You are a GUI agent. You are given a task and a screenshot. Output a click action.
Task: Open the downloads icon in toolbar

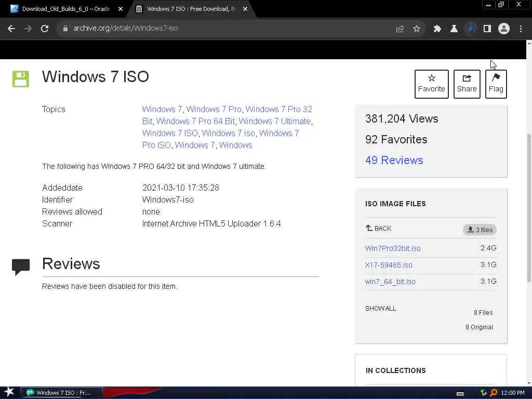pos(471,29)
